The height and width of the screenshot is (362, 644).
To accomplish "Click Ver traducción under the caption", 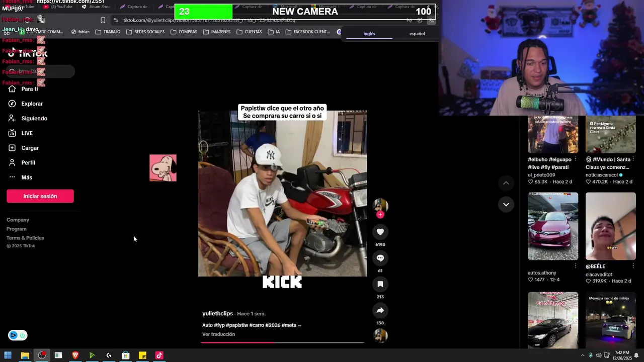I will point(218,334).
